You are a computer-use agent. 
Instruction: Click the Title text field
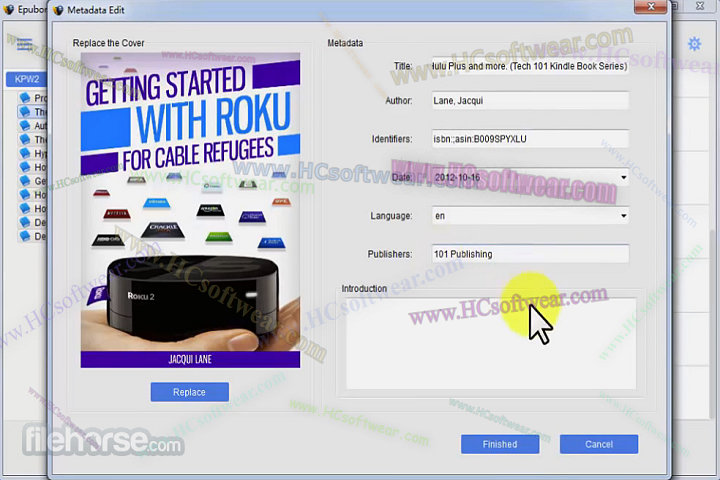point(529,66)
